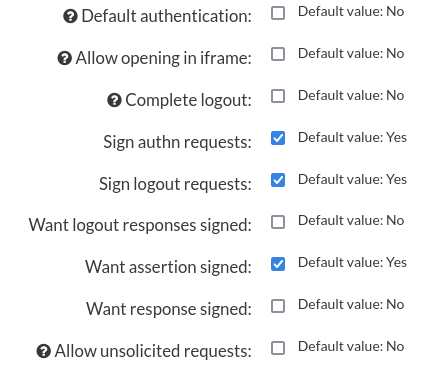Check Want logout responses signed box

tap(278, 222)
